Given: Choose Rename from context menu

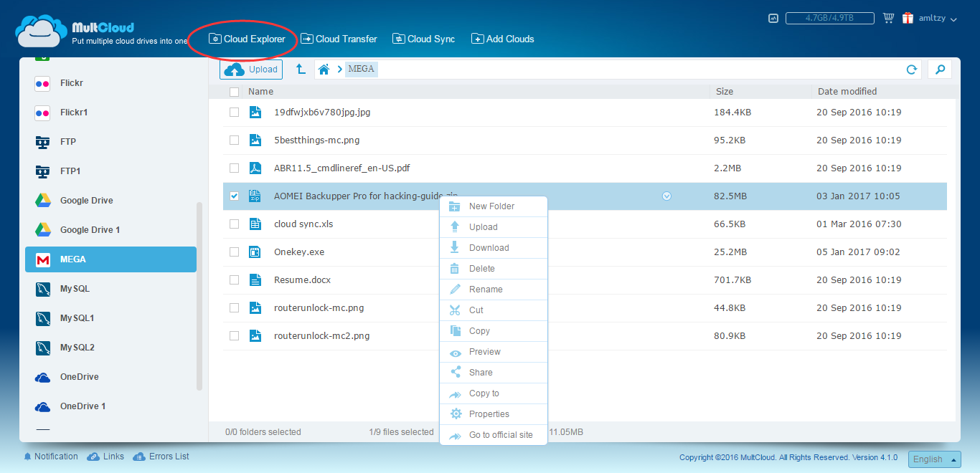Looking at the screenshot, I should (x=494, y=290).
